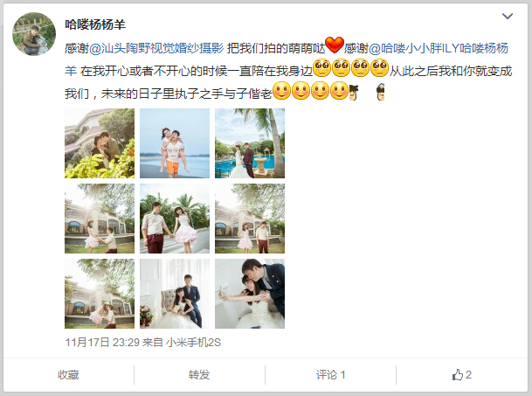The height and width of the screenshot is (396, 532).
Task: Open the 小米手机2S source link
Action: pos(193,342)
